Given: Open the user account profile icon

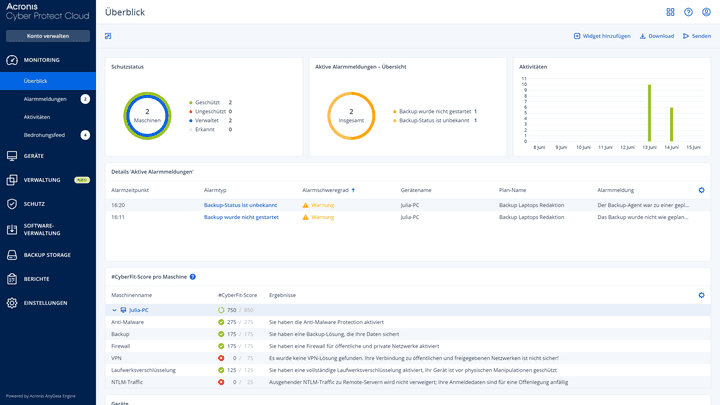Looking at the screenshot, I should click(706, 12).
